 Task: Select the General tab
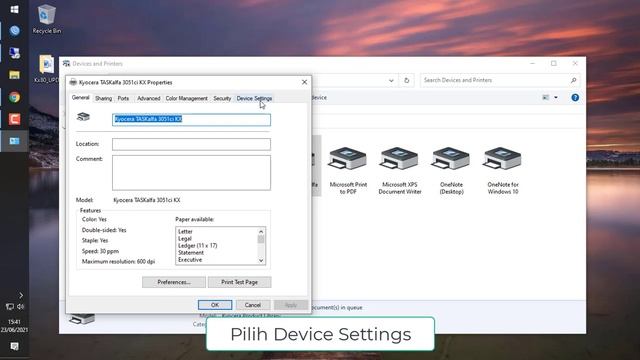80,98
